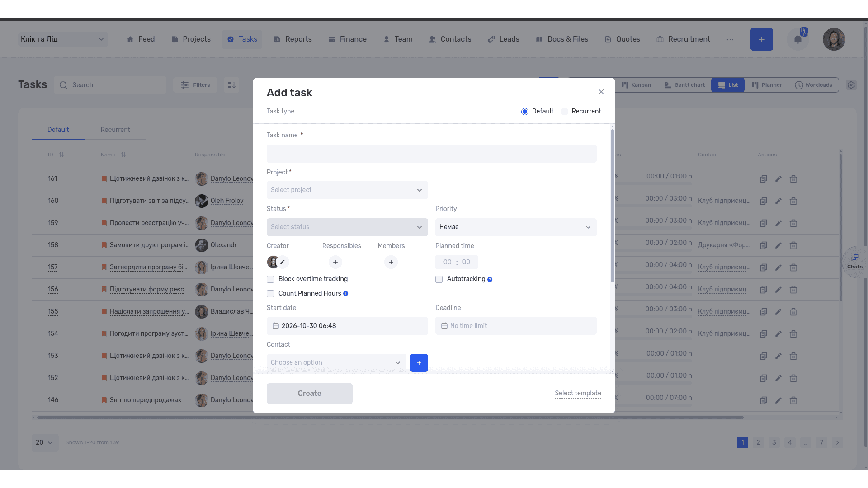The height and width of the screenshot is (488, 868).
Task: Open the Finance menu item
Action: pos(347,39)
